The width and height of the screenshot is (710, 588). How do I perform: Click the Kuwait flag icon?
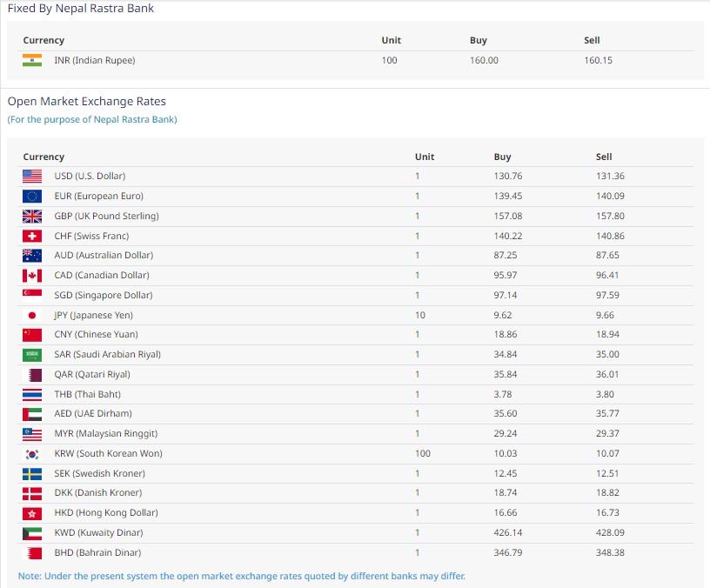pyautogui.click(x=32, y=533)
